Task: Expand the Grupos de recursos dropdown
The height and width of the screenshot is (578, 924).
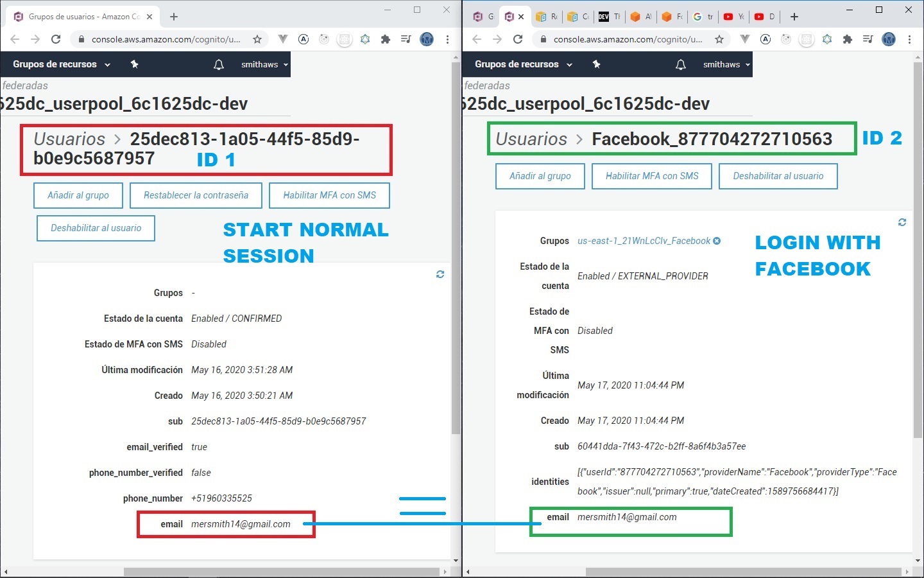Action: [60, 64]
